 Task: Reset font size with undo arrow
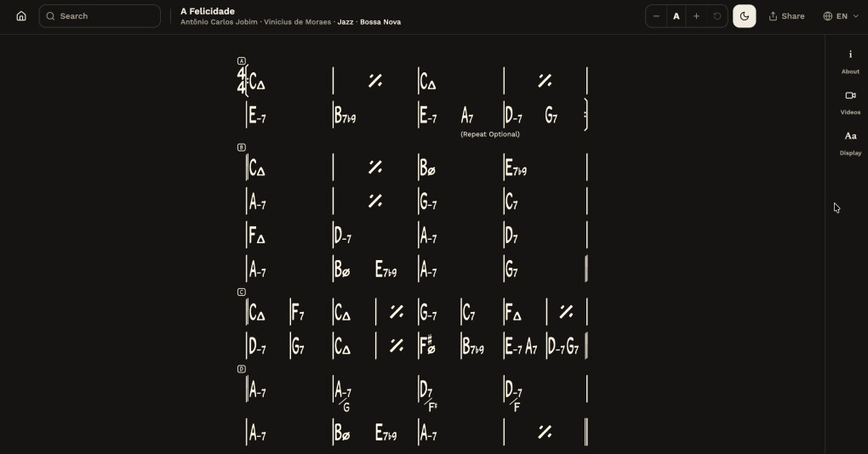717,16
